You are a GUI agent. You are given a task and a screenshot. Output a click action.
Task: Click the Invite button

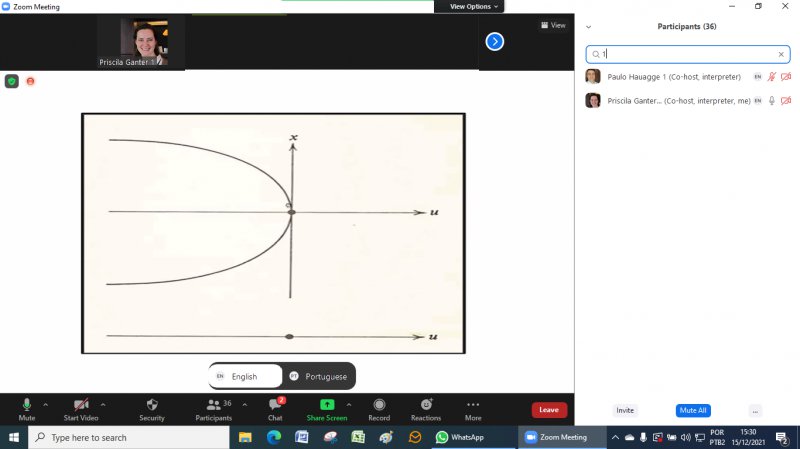tap(625, 410)
